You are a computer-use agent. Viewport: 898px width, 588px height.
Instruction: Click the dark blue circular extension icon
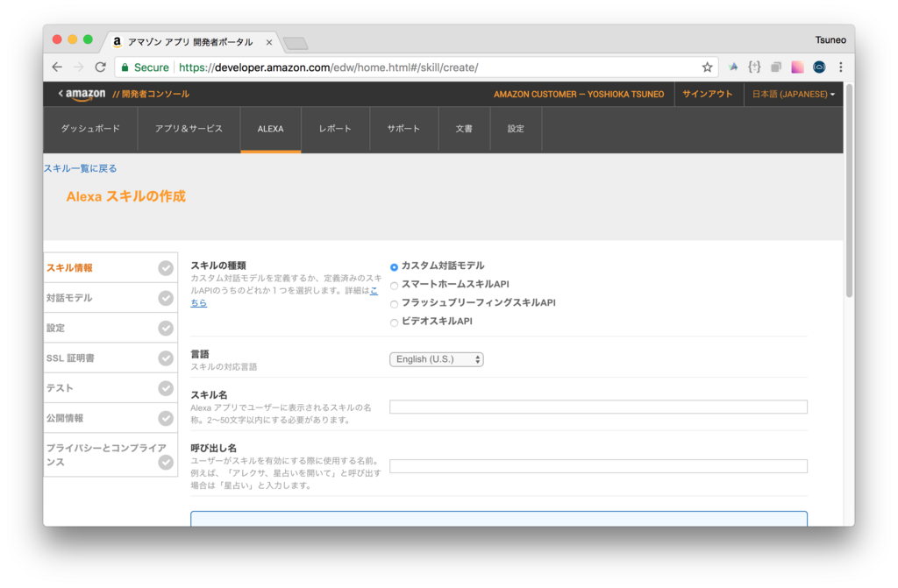(820, 67)
